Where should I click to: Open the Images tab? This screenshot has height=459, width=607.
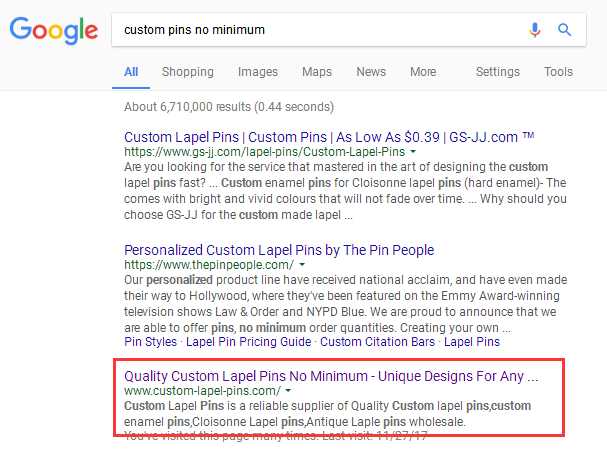[258, 72]
